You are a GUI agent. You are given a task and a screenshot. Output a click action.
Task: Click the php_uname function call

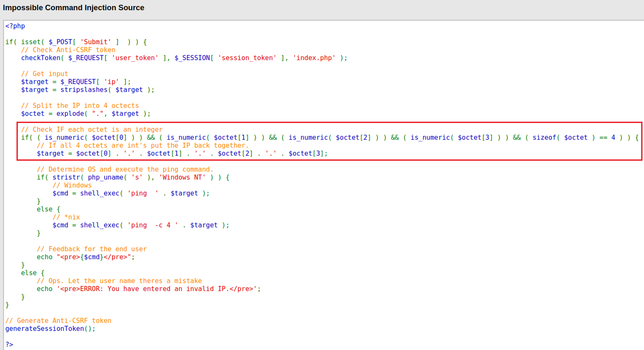click(106, 177)
